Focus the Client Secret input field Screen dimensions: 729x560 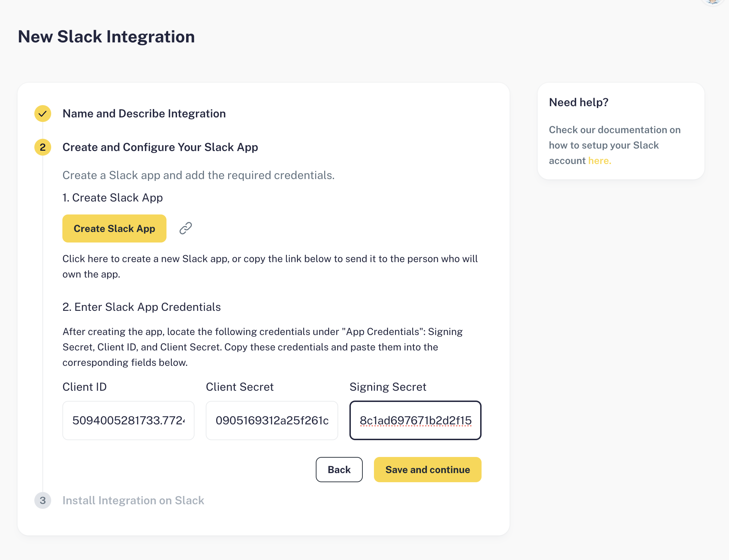pos(272,421)
